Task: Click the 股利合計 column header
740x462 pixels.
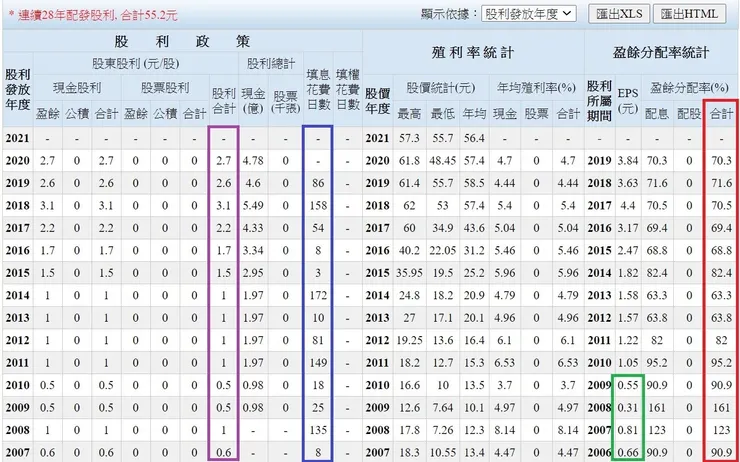Action: [224, 101]
